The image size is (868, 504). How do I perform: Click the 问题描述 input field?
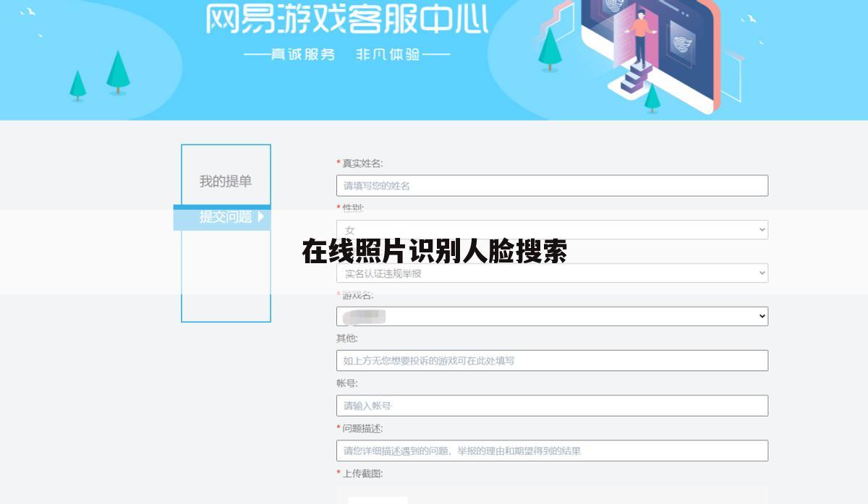552,450
